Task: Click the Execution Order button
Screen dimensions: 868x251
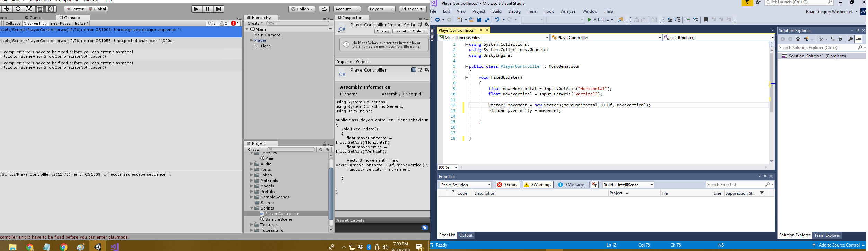Action: [x=410, y=31]
